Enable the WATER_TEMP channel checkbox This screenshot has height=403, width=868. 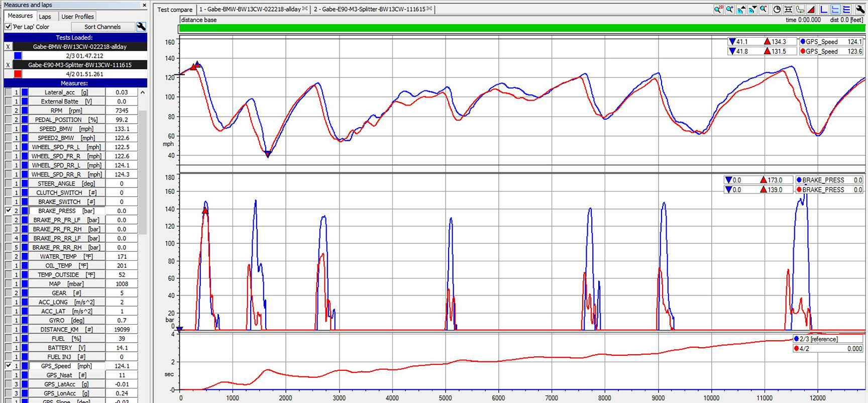click(x=8, y=256)
